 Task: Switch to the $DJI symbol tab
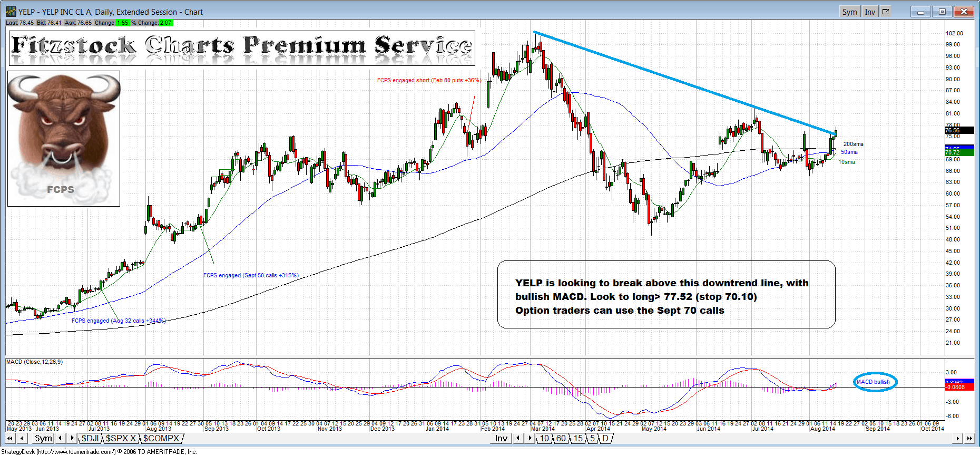90,438
